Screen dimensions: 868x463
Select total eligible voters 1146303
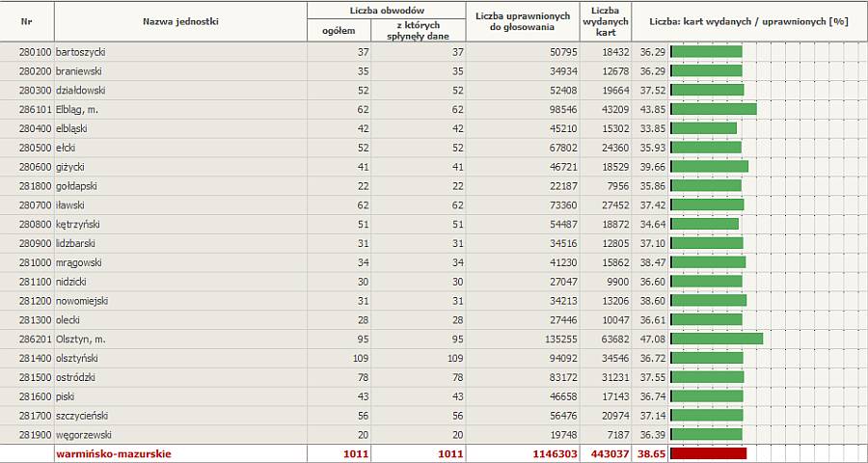click(556, 454)
